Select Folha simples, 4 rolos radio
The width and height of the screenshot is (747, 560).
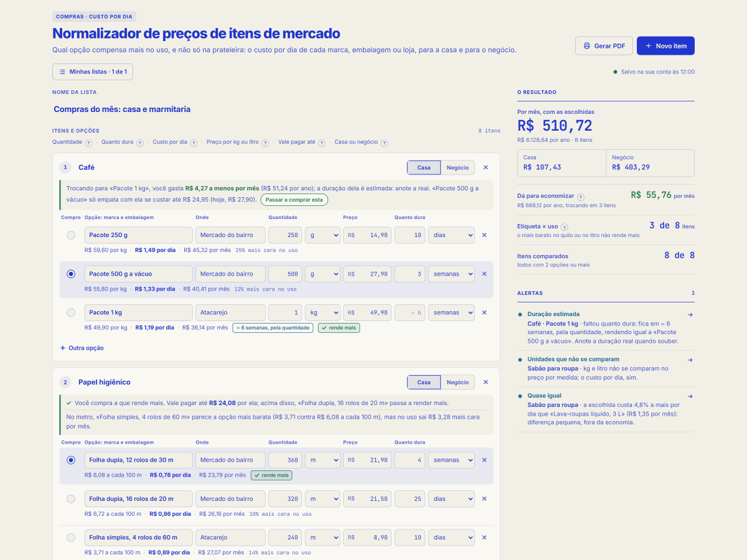71,537
